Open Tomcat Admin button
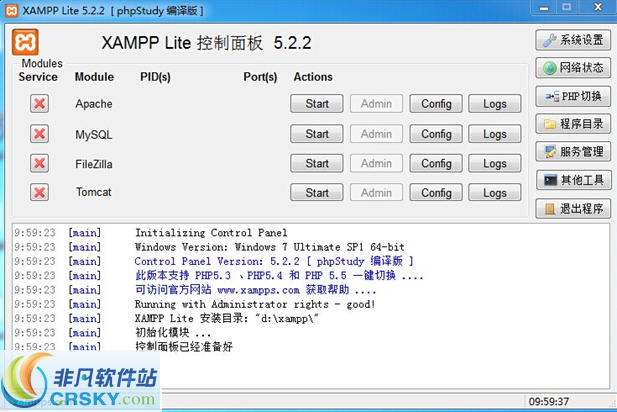Viewport: 617px width, 412px height. 376,192
